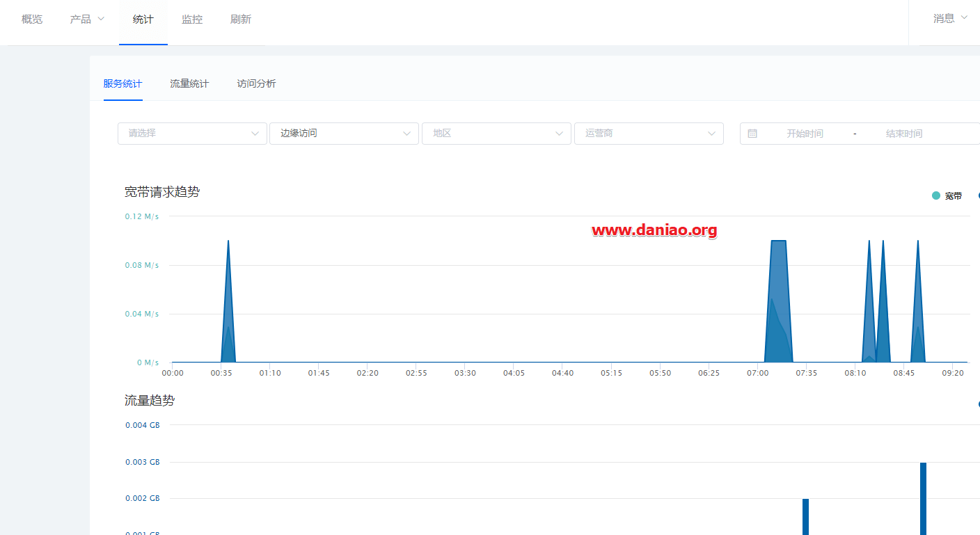Click the 09:20 time axis label
The height and width of the screenshot is (535, 980).
(x=953, y=374)
